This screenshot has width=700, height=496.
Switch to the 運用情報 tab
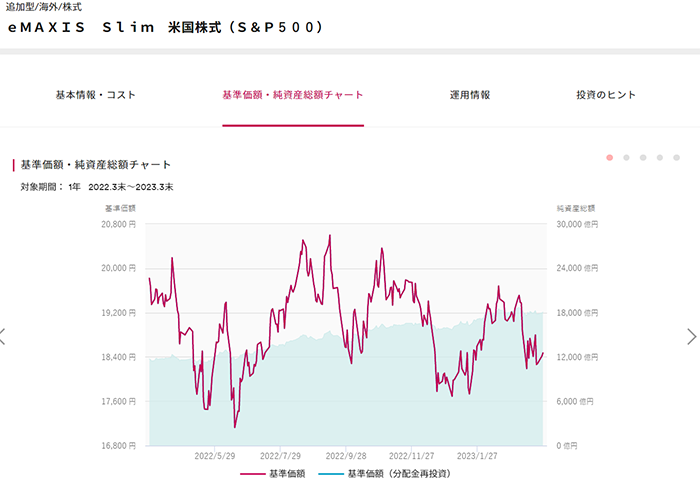(470, 95)
